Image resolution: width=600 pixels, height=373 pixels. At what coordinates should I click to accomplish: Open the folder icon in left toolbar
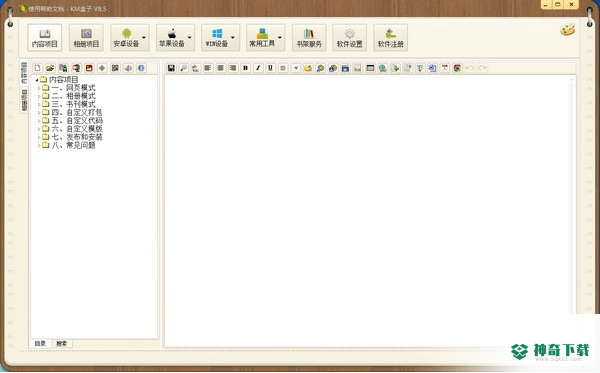coord(50,68)
